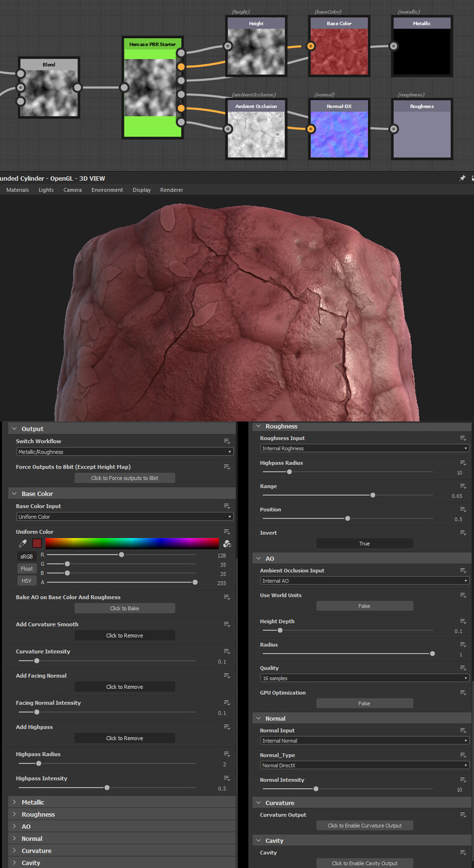
Task: Open preset menu icon for Bake AO on Base Color
Action: (227, 597)
